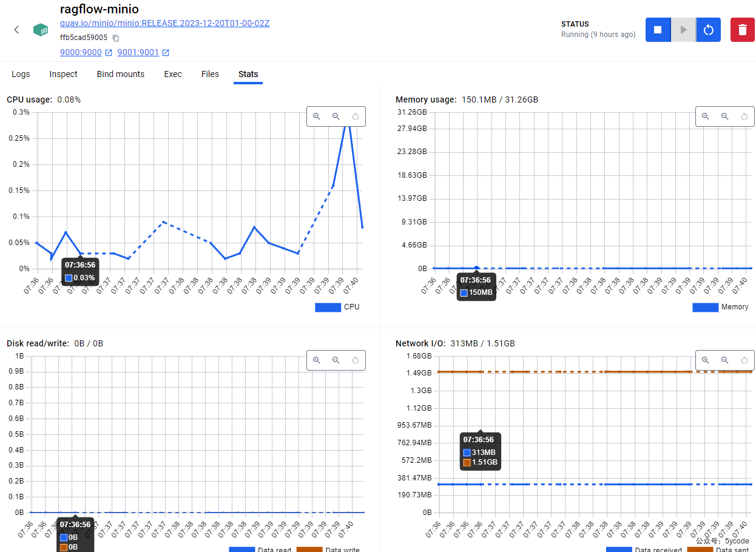Image resolution: width=756 pixels, height=552 pixels.
Task: Click the Disk read/write 0B / 0B label
Action: [x=55, y=343]
